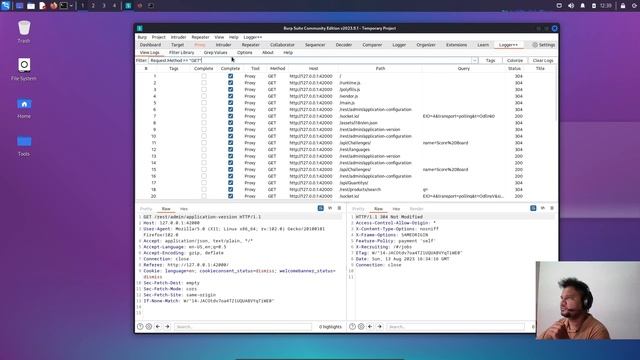640x360 pixels.
Task: Switch request viewer to Hex tab
Action: [x=184, y=209]
